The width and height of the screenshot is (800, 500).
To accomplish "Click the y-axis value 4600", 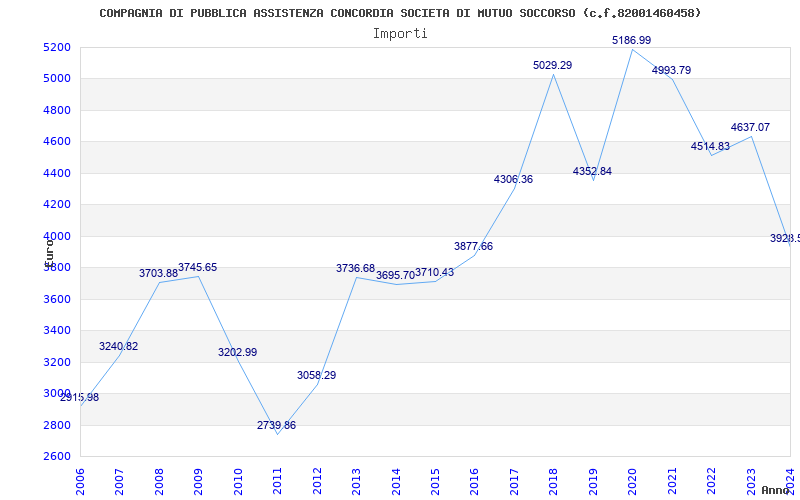I will [56, 141].
